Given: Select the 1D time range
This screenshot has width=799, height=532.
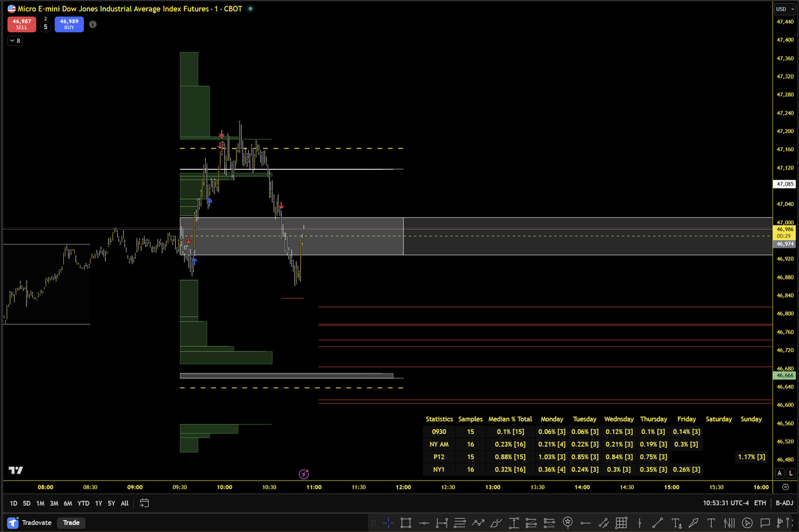Looking at the screenshot, I should [14, 503].
